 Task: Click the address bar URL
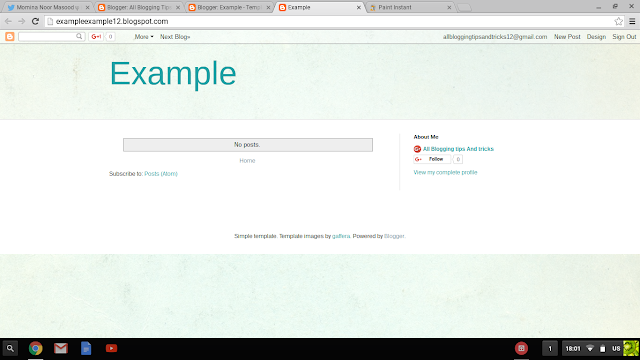tap(112, 21)
